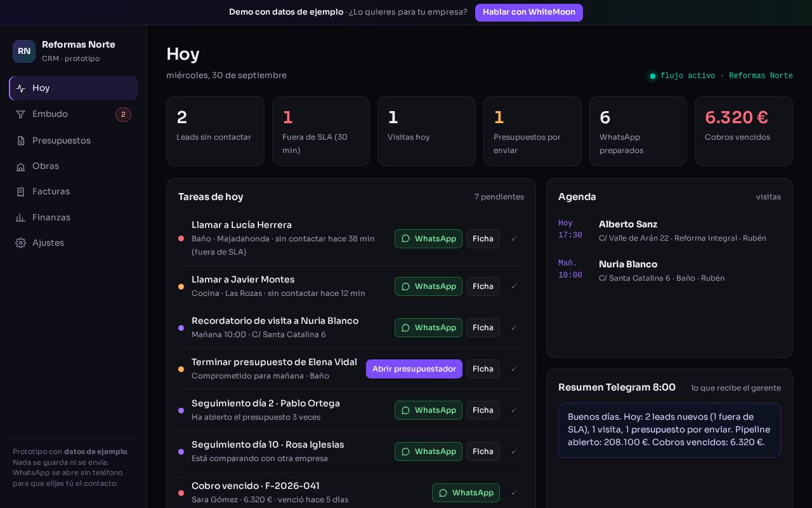The image size is (812, 508).
Task: Mark Llamar a Lucía Herrera task done
Action: point(514,239)
